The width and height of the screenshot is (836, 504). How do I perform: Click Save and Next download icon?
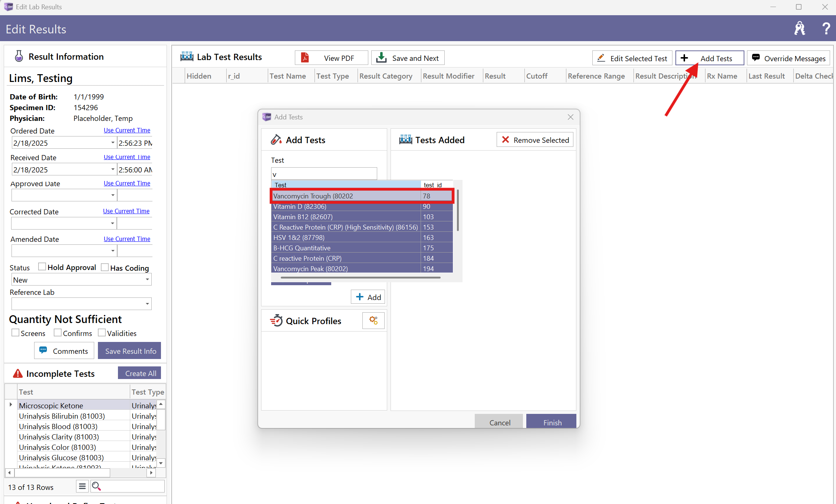[x=381, y=58]
